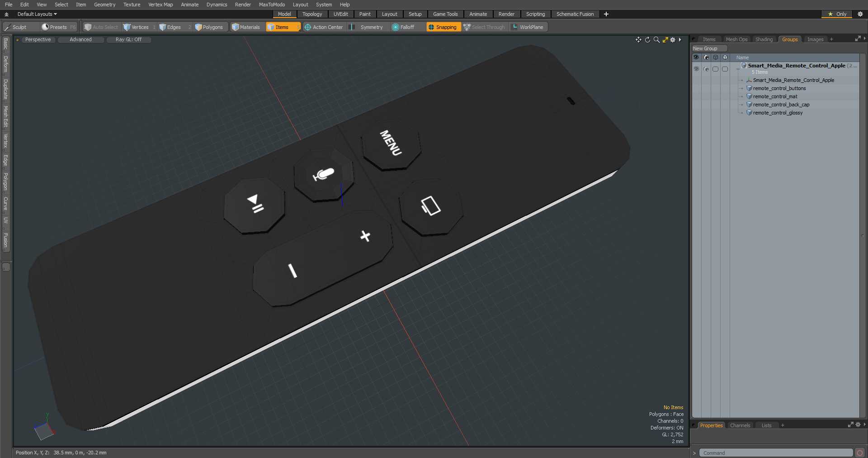Open WorkPlane menu
The height and width of the screenshot is (458, 868).
coord(528,27)
